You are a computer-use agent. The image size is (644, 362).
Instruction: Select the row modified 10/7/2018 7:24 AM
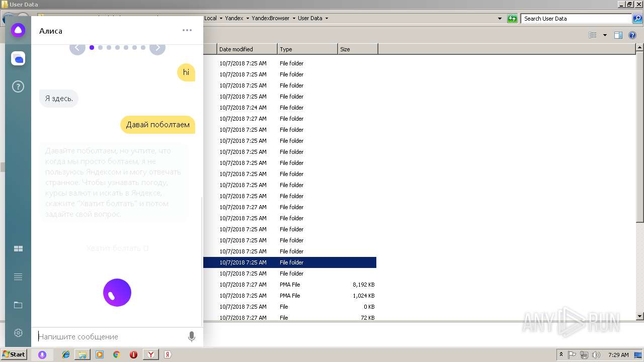tap(290, 108)
